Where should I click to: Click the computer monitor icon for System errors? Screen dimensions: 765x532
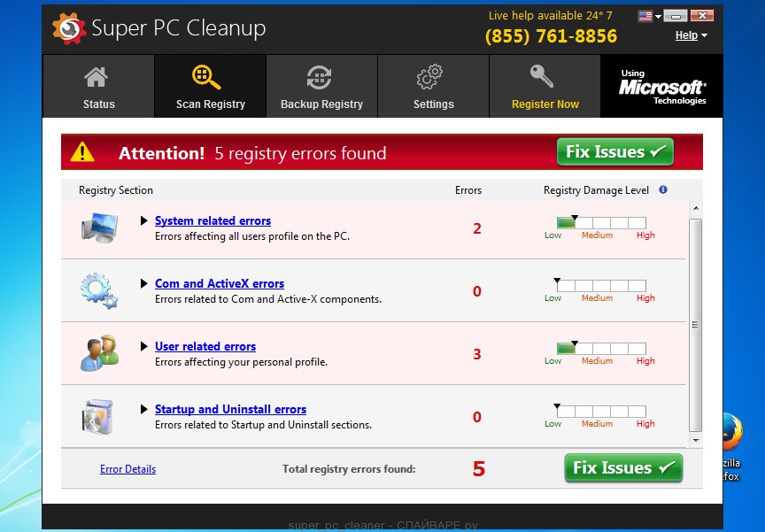click(x=99, y=227)
